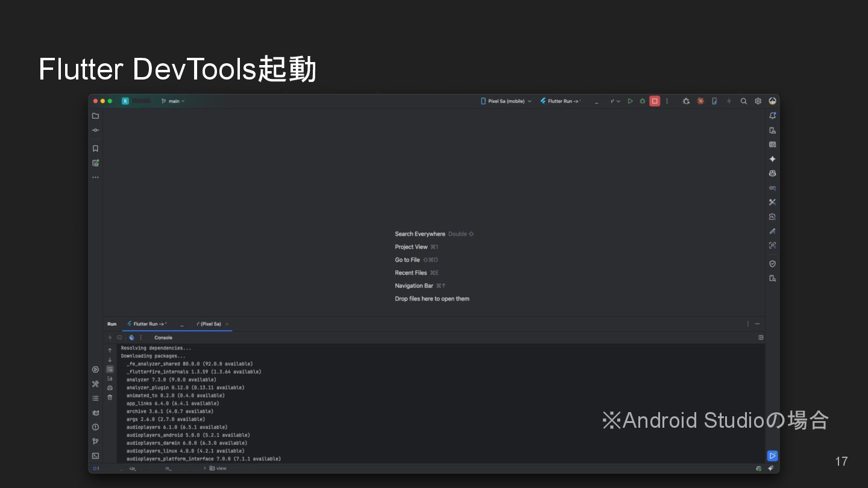Screen dimensions: 868x488
Task: Open Running Devices panel in right sidebar
Action: point(773,145)
